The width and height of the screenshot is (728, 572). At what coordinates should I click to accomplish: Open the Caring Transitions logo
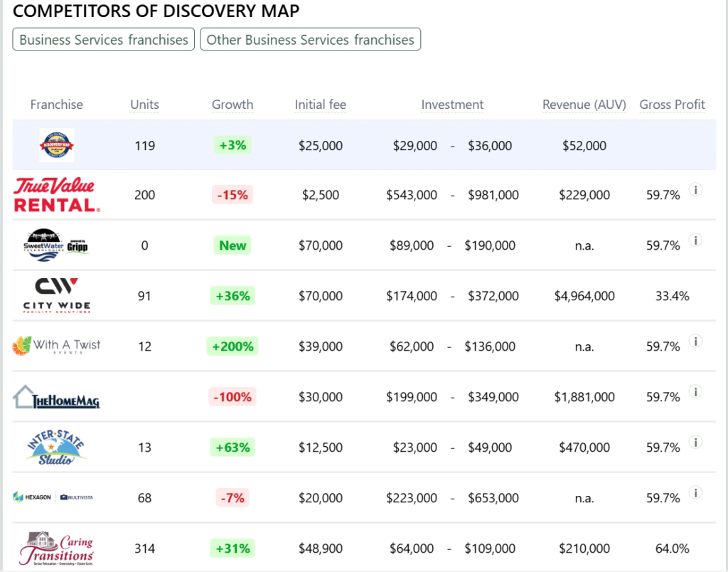(56, 549)
